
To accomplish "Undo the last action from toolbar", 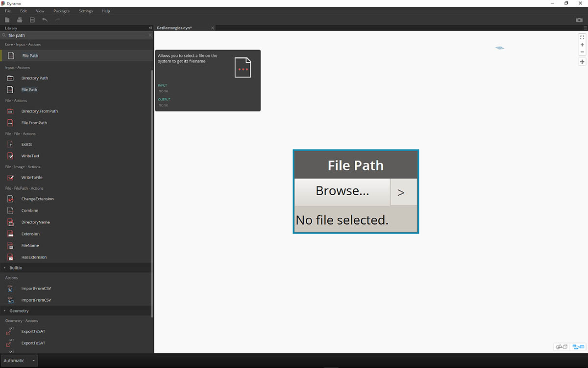I will [45, 20].
